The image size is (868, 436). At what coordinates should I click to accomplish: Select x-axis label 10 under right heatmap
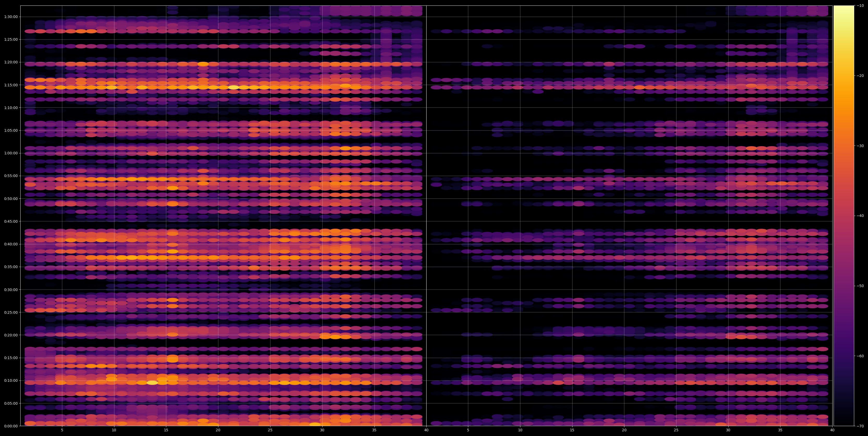pos(520,430)
